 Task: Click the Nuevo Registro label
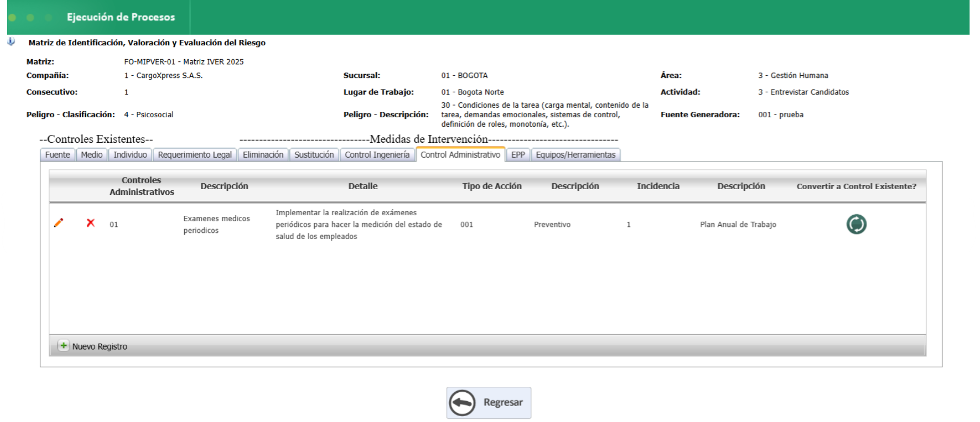[100, 346]
